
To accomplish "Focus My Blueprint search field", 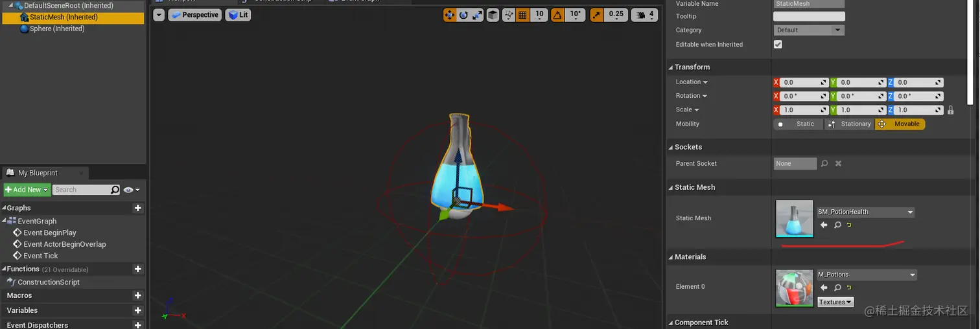I will point(81,190).
